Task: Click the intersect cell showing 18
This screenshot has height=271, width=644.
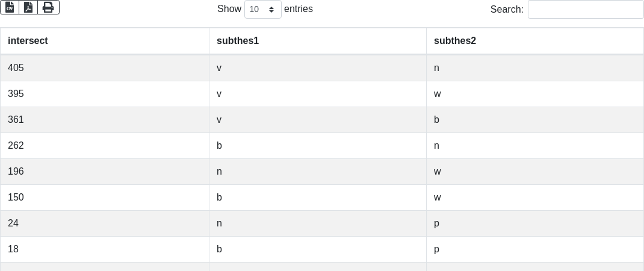Action: tap(13, 249)
